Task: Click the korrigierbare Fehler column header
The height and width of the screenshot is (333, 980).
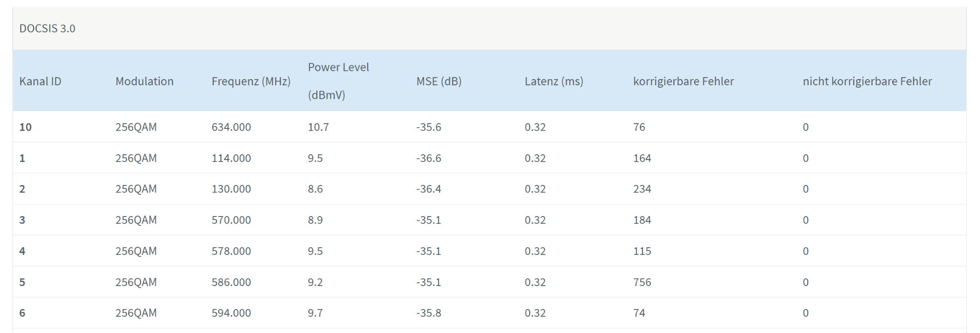Action: (x=683, y=81)
